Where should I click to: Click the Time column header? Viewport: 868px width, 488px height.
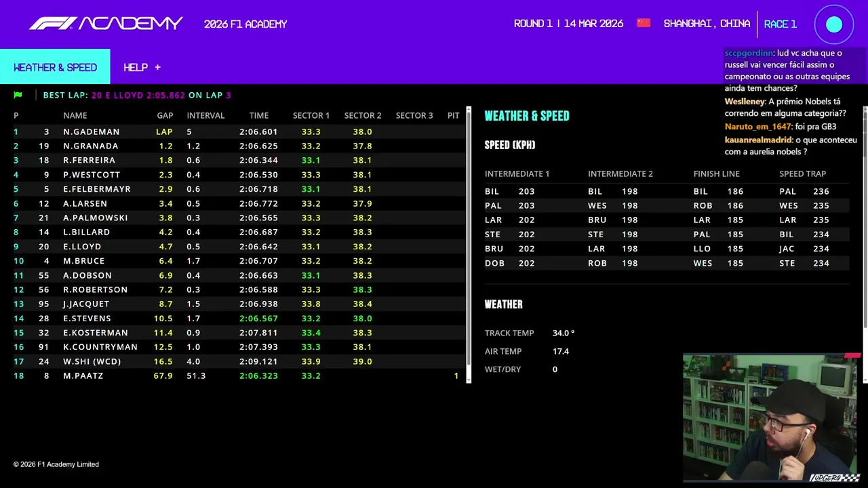[258, 115]
